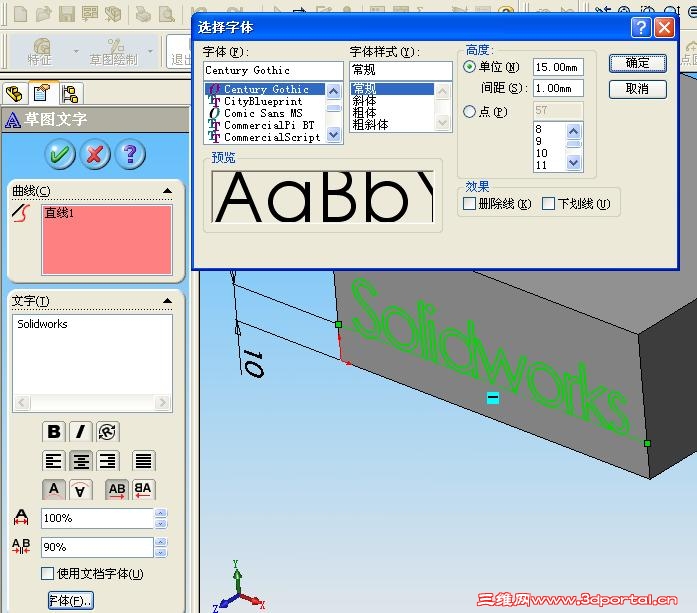The height and width of the screenshot is (613, 697).
Task: Open FeatureManager design tree tab
Action: tap(14, 94)
